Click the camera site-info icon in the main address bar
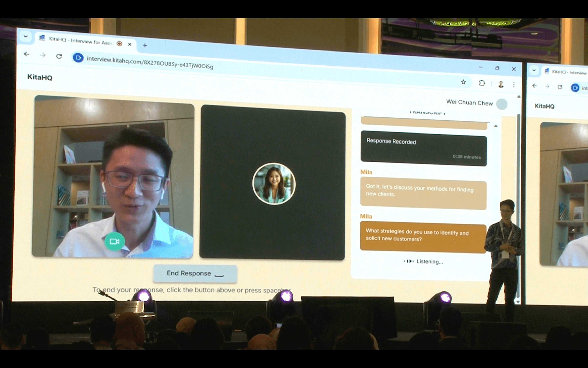The width and height of the screenshot is (588, 368). pyautogui.click(x=78, y=58)
